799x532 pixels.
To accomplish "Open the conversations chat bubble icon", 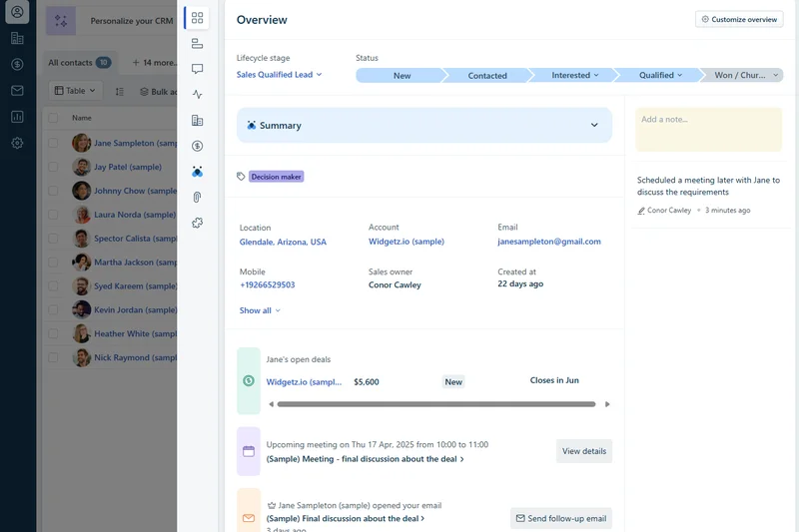I will click(197, 70).
